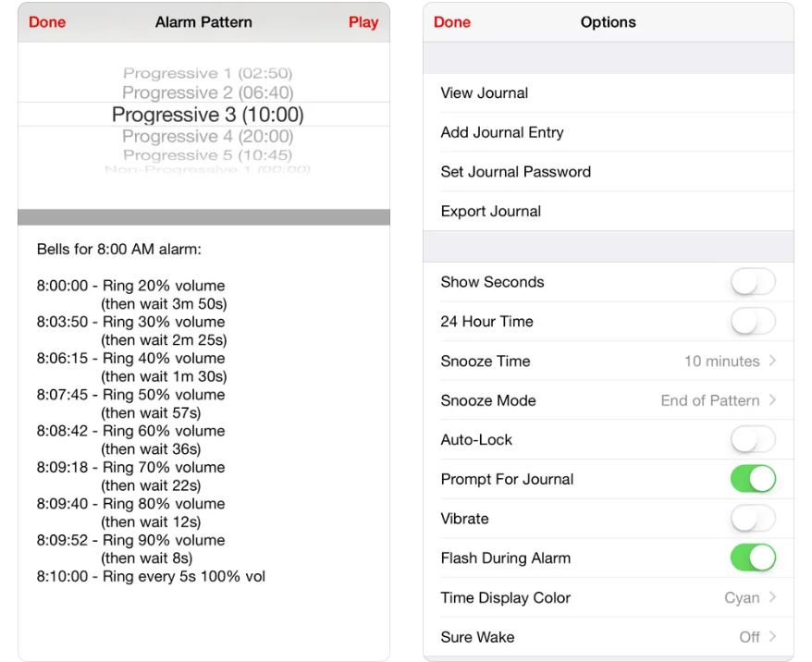Enable the Show Seconds switch
Image resolution: width=812 pixels, height=662 pixels.
tap(752, 282)
